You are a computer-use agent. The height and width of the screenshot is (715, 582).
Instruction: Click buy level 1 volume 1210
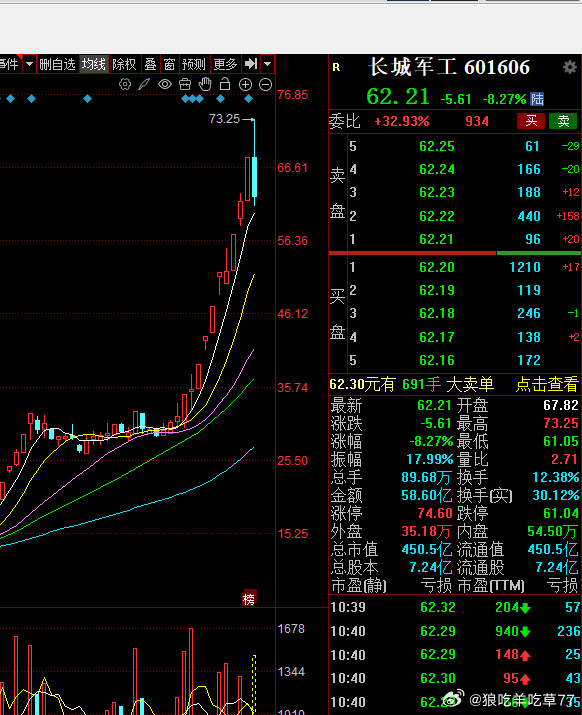point(525,267)
